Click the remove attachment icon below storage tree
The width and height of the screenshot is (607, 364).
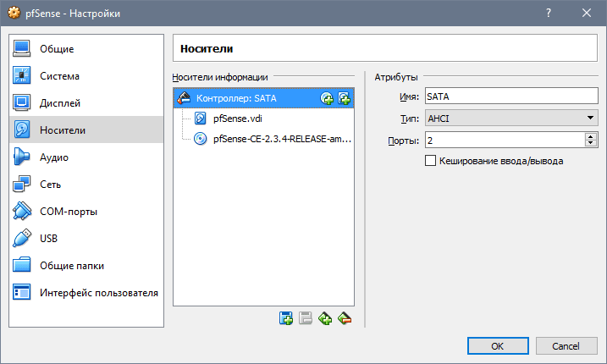pyautogui.click(x=344, y=318)
